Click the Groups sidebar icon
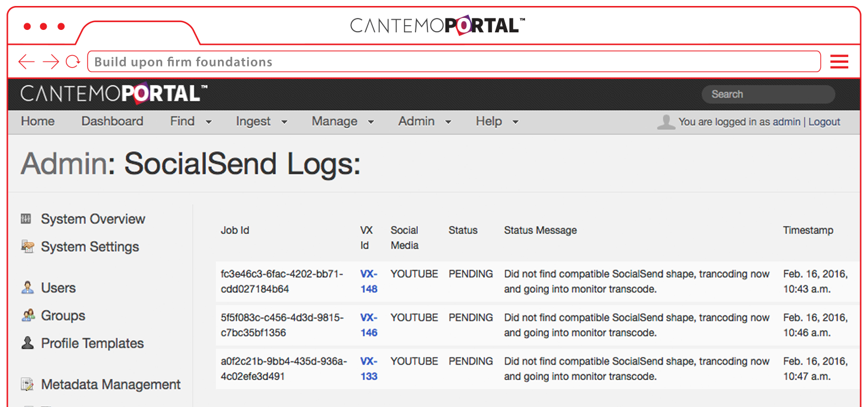Viewport: 868px width, 407px height. pos(28,315)
